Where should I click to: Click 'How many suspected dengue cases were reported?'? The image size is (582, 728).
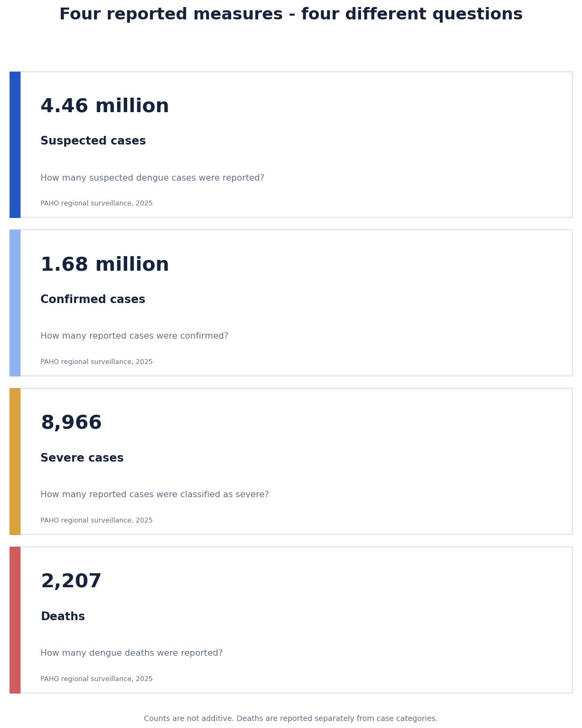pos(153,178)
